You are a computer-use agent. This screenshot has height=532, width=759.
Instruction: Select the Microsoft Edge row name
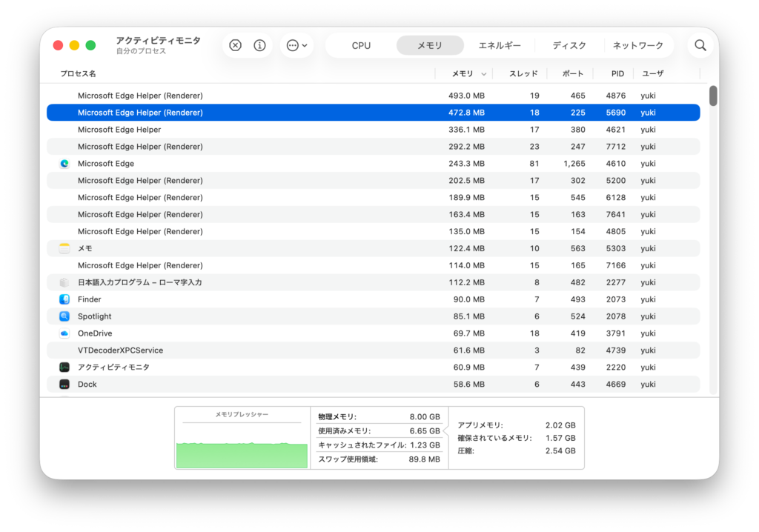coord(106,164)
